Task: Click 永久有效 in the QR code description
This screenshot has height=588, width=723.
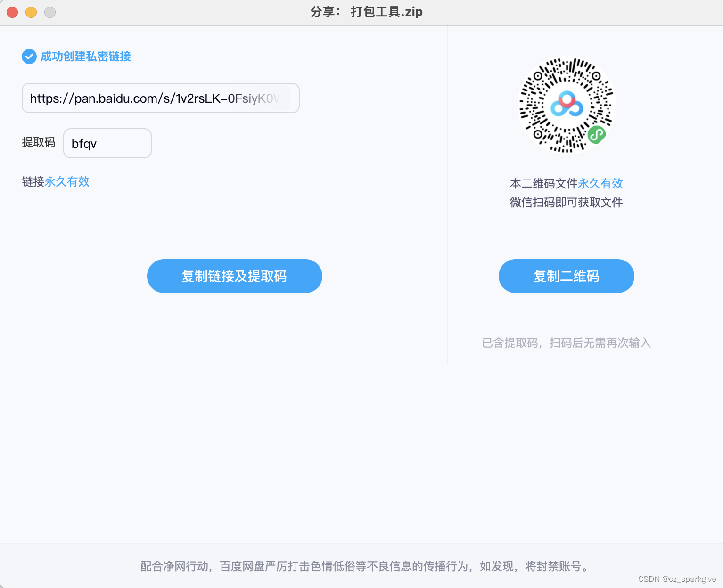Action: (x=600, y=183)
